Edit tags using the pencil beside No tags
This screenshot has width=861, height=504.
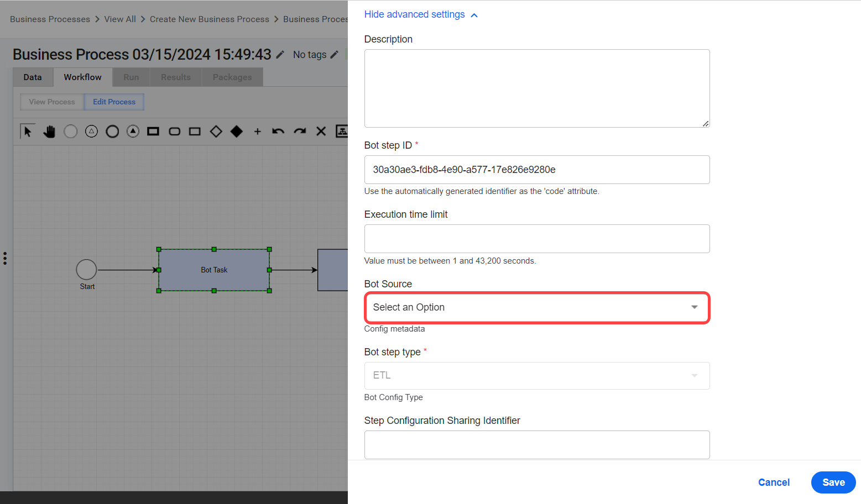[x=334, y=55]
